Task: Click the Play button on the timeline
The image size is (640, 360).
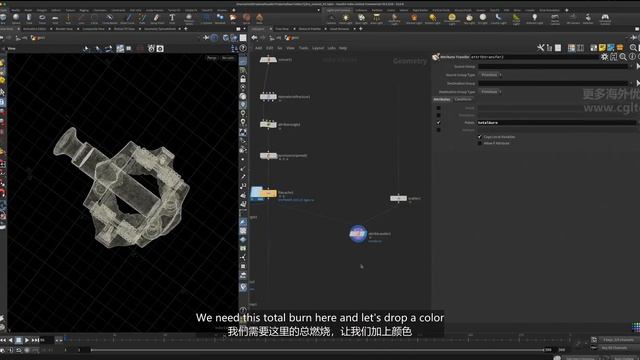Action: tap(27, 340)
